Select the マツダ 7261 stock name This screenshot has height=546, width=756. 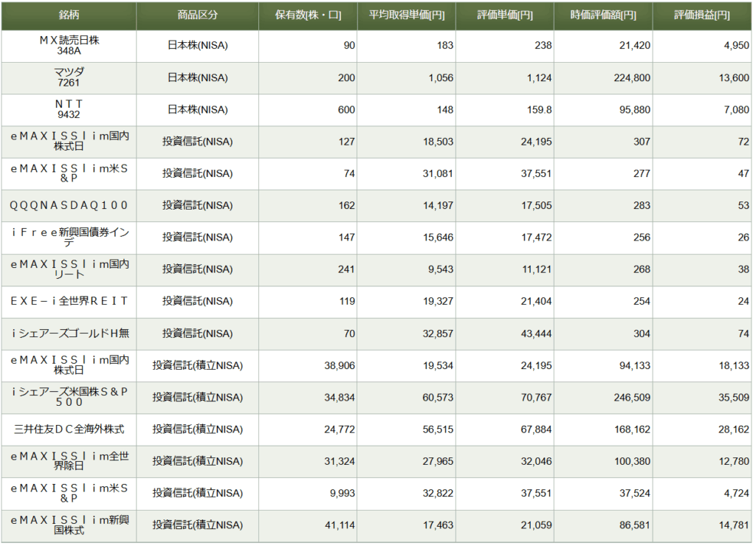(69, 77)
